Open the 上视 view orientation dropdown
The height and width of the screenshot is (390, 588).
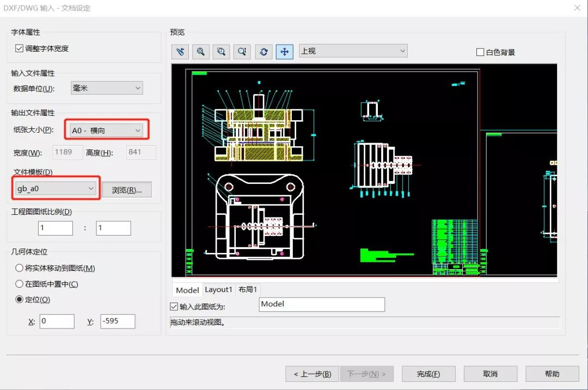(x=353, y=51)
